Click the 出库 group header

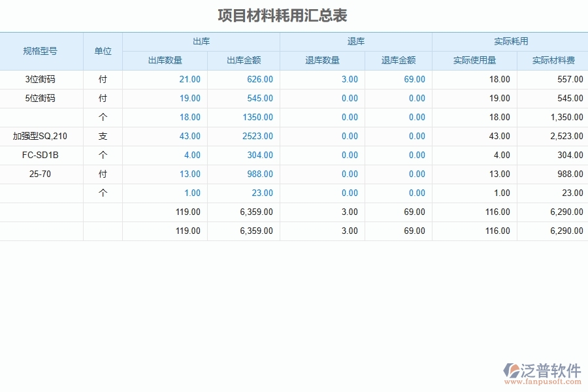point(201,41)
